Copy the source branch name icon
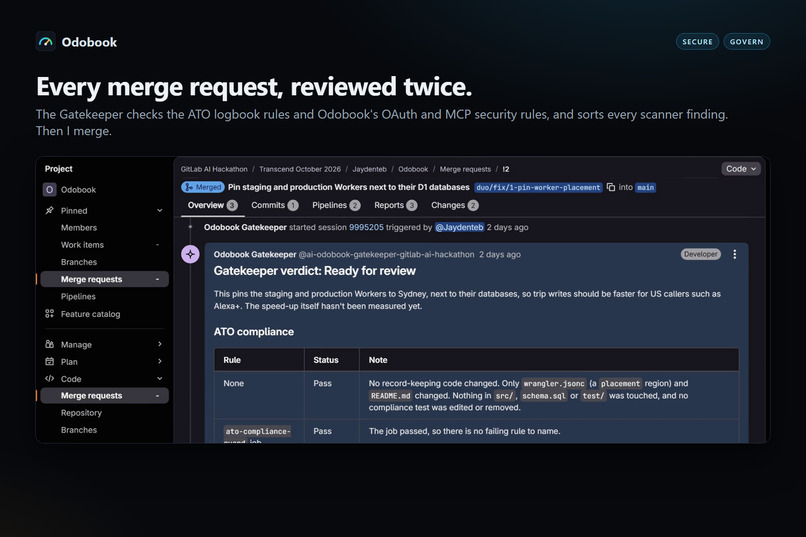806x537 pixels. tap(611, 187)
